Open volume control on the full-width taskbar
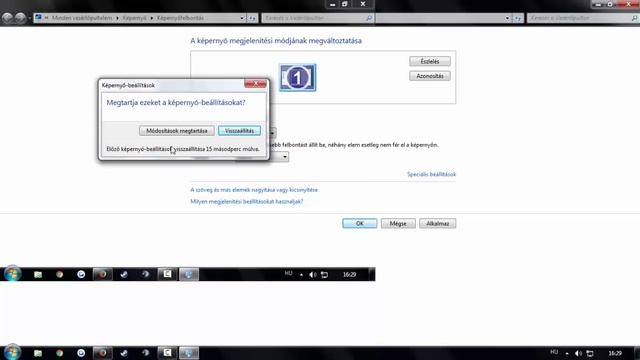This screenshot has height=360, width=640. point(578,353)
